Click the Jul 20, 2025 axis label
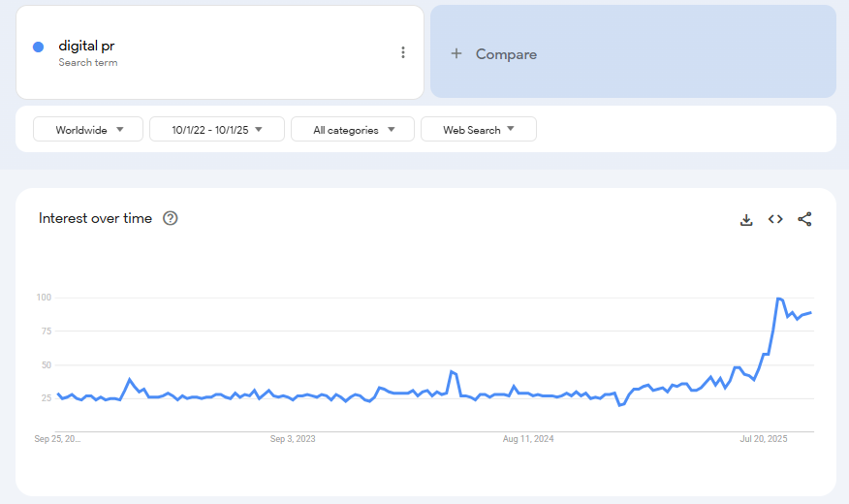 [x=764, y=439]
